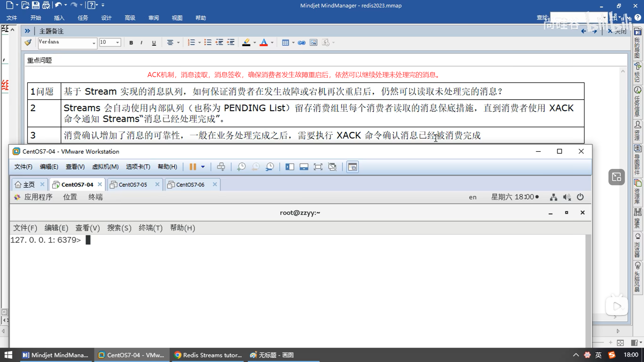Open the 终端(T) menu in terminal
The image size is (644, 362).
(150, 228)
